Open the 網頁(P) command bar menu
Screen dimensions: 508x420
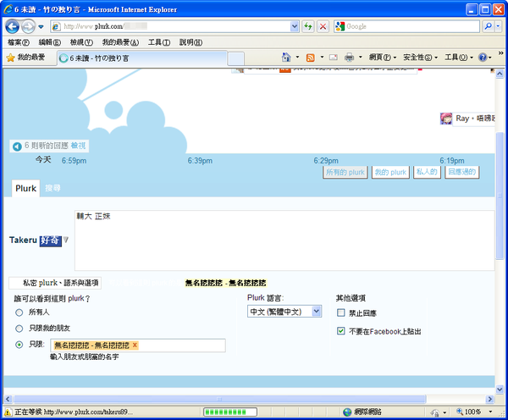383,58
